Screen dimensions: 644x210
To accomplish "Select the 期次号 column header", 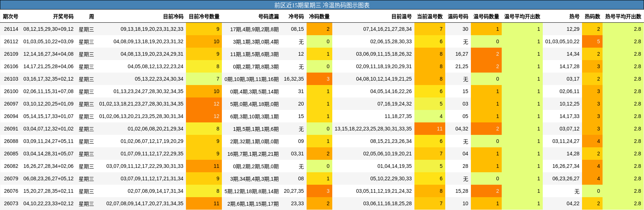I will pyautogui.click(x=11, y=16).
